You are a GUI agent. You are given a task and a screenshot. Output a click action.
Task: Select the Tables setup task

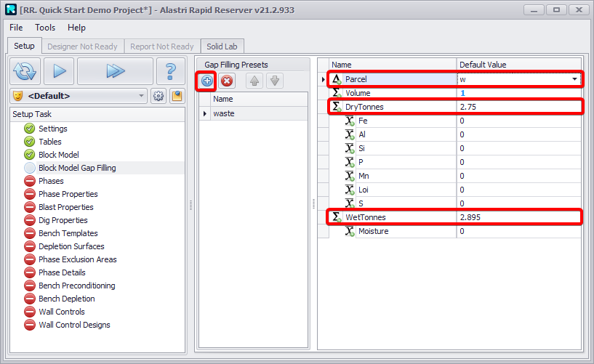coord(50,142)
